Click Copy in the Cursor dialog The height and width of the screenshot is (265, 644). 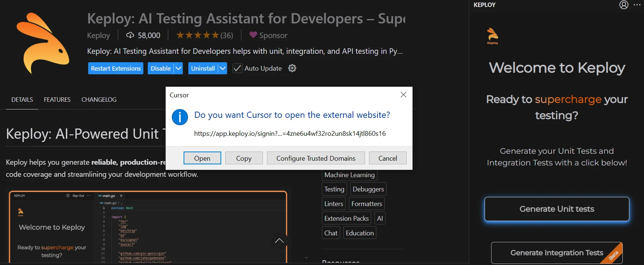(x=244, y=158)
